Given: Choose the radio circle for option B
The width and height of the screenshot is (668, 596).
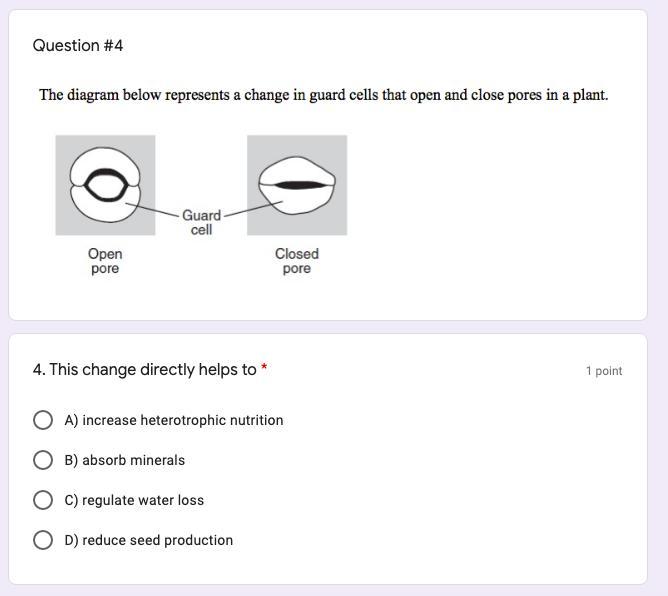Looking at the screenshot, I should tap(43, 460).
